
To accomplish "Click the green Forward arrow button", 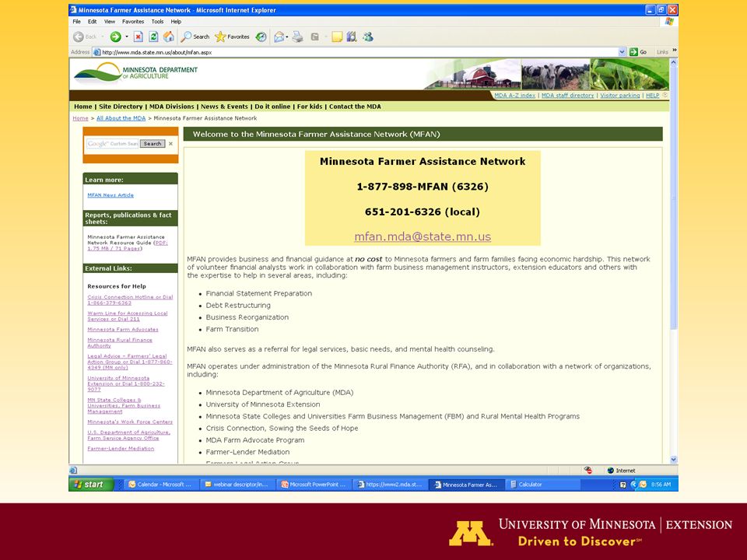I will 115,37.
